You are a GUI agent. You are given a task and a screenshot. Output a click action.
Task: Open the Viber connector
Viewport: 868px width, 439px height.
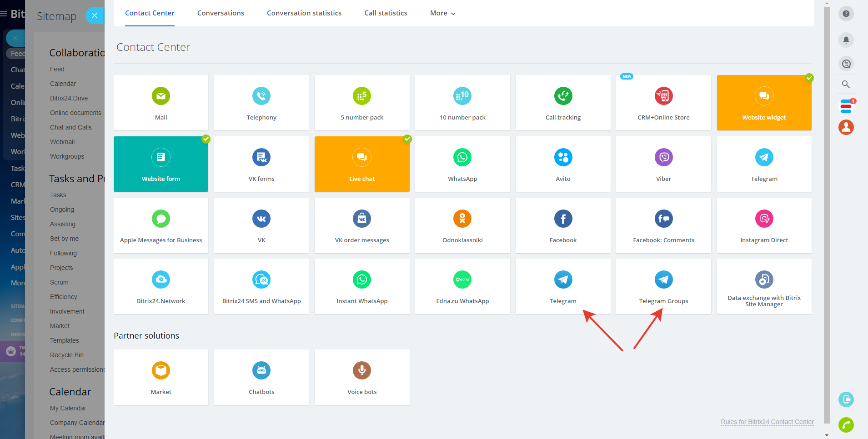663,164
